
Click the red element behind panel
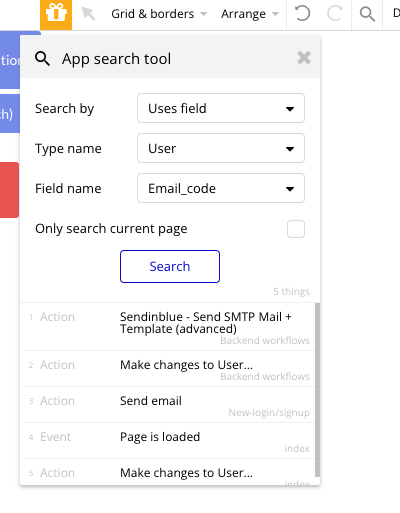coord(9,190)
